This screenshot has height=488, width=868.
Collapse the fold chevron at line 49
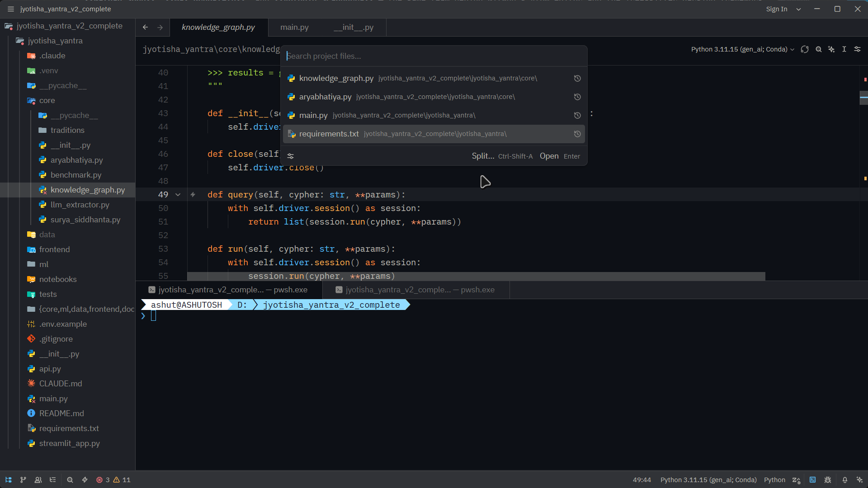(x=178, y=195)
